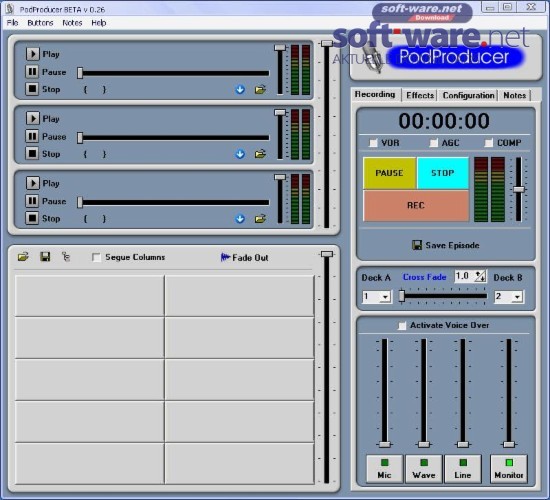Click blue download arrow on first deck
Viewport: 550px width, 500px height.
240,90
